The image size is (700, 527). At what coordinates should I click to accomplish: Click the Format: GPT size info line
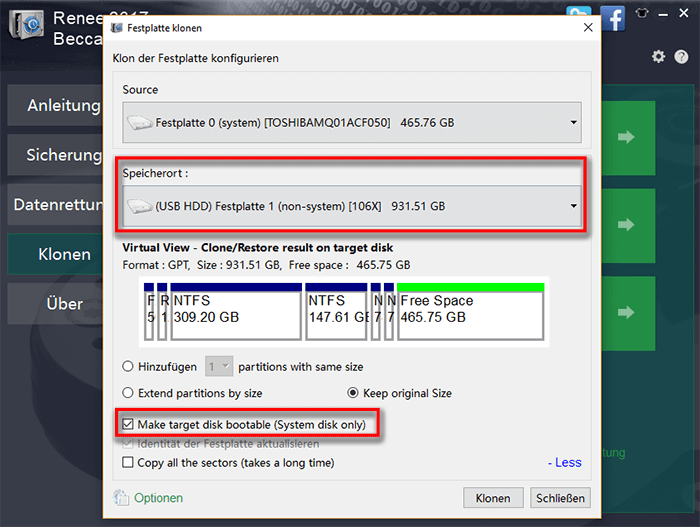[266, 265]
